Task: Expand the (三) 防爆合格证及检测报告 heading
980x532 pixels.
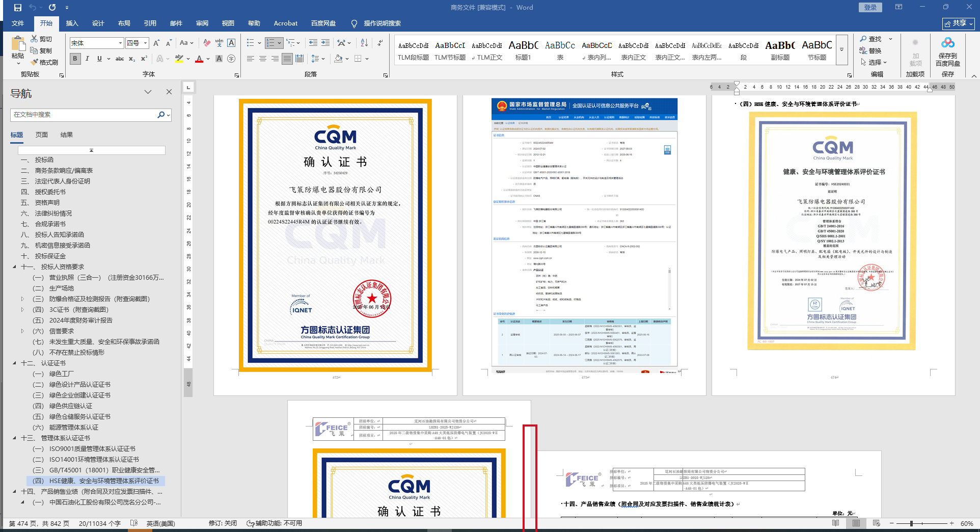Action: (x=22, y=299)
